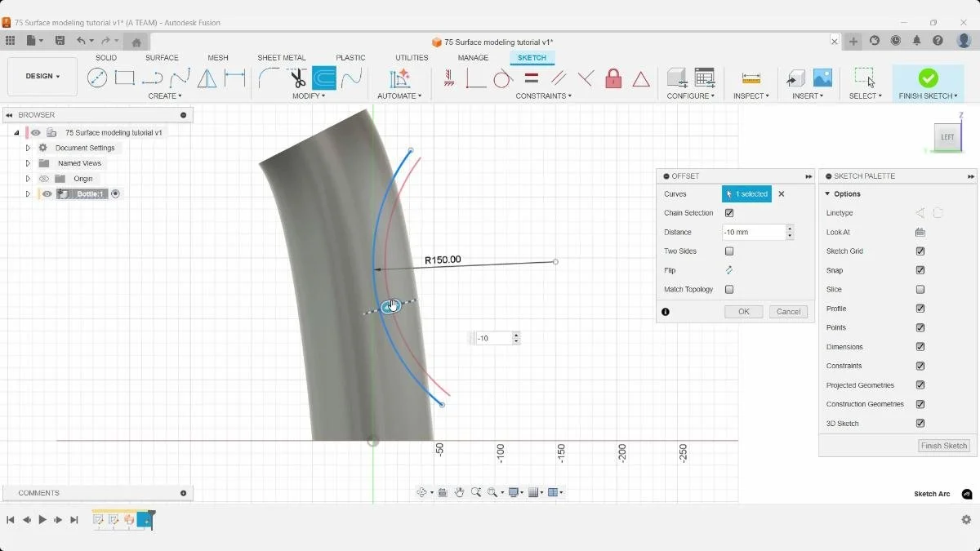
Task: Switch to the SURFACE tab
Action: pos(162,58)
